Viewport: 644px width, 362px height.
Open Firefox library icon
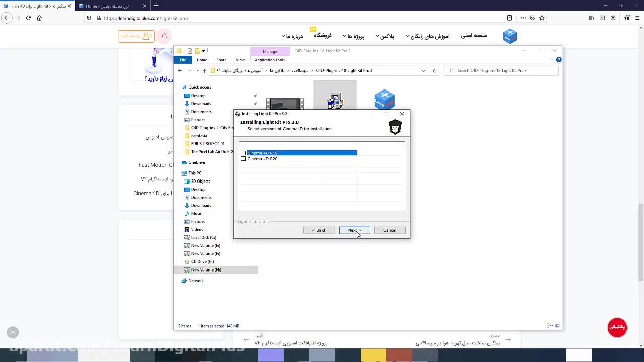tap(592, 18)
